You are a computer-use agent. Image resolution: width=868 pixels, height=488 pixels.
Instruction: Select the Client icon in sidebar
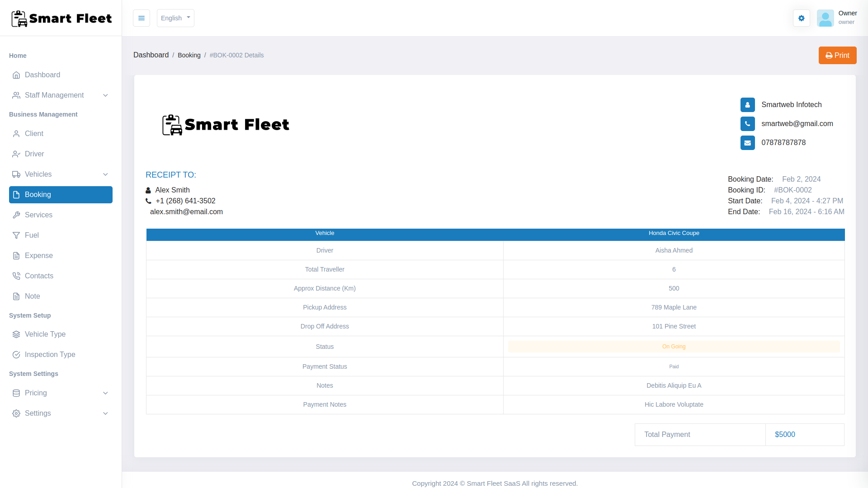tap(16, 134)
